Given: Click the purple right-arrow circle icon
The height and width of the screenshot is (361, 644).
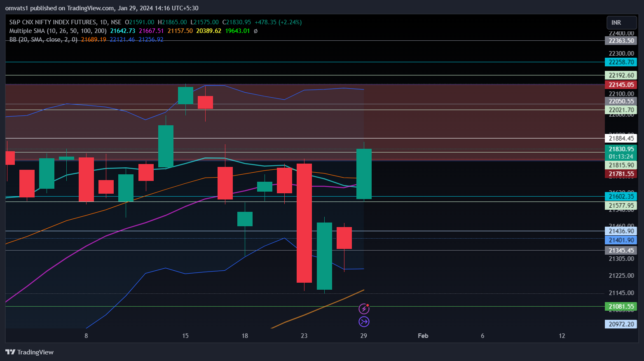Looking at the screenshot, I should [364, 322].
